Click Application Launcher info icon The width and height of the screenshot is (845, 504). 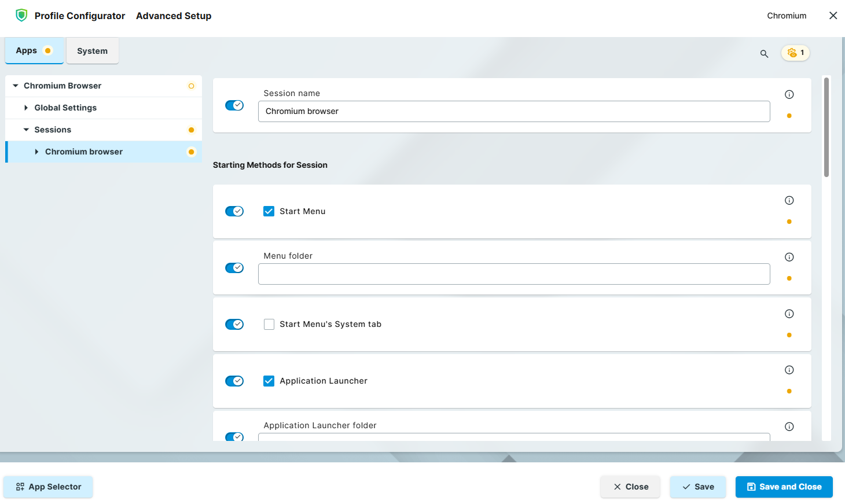[789, 370]
